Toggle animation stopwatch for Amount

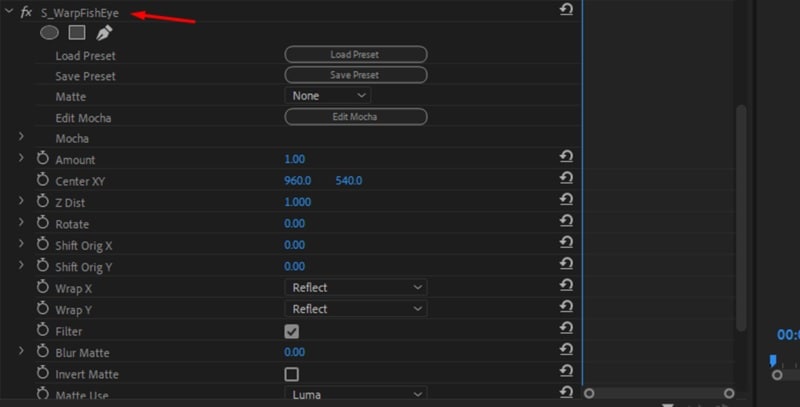43,159
